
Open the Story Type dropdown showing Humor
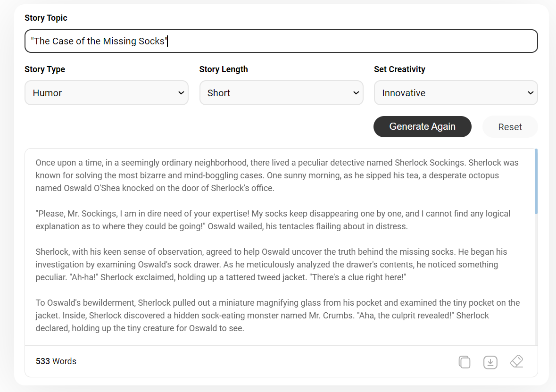click(107, 92)
